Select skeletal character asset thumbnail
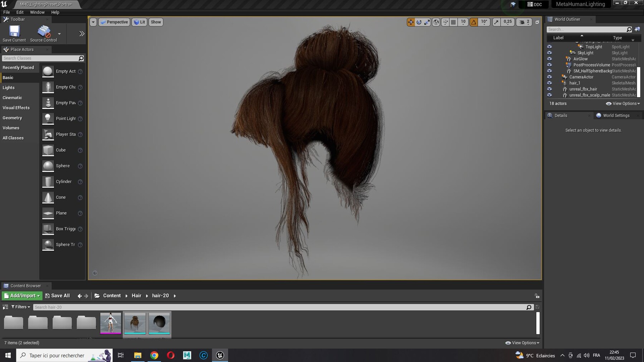Viewport: 644px width, 362px height. (x=111, y=323)
